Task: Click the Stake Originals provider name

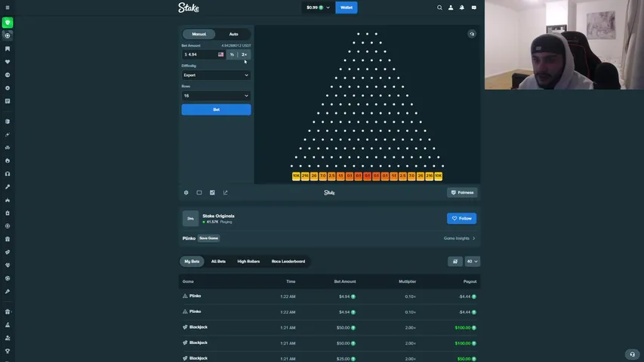Action: point(218,216)
